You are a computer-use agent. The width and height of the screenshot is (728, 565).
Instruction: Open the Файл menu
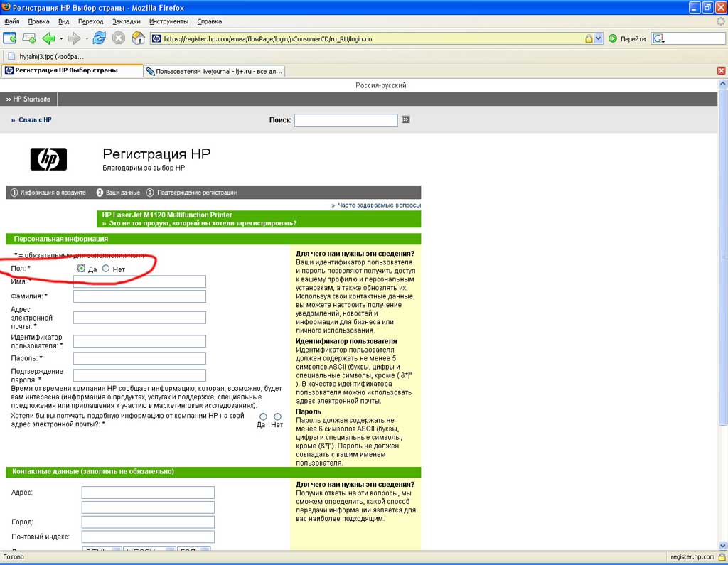pyautogui.click(x=11, y=21)
